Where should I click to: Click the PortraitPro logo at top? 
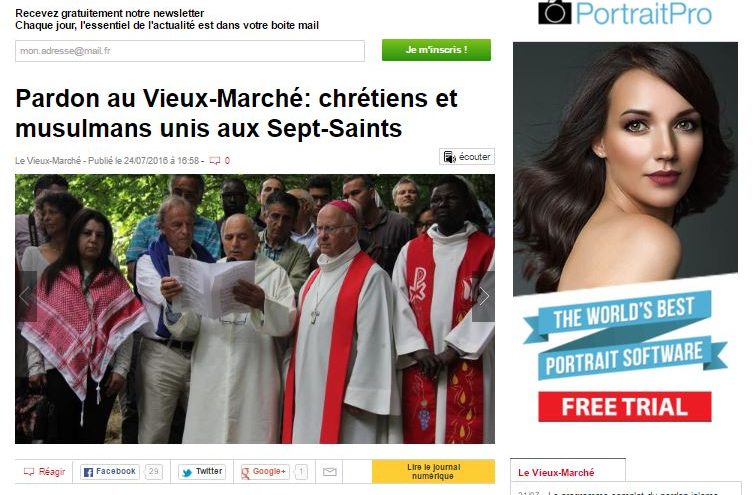(x=625, y=13)
